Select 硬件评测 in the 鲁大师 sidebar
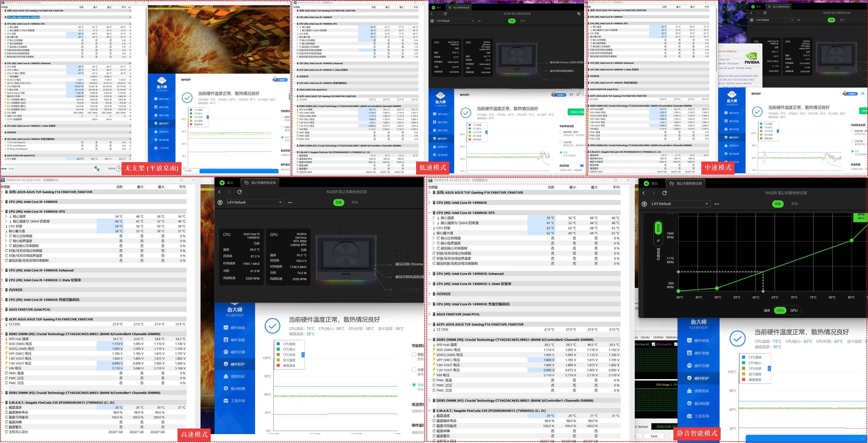The width and height of the screenshot is (868, 443). [235, 352]
